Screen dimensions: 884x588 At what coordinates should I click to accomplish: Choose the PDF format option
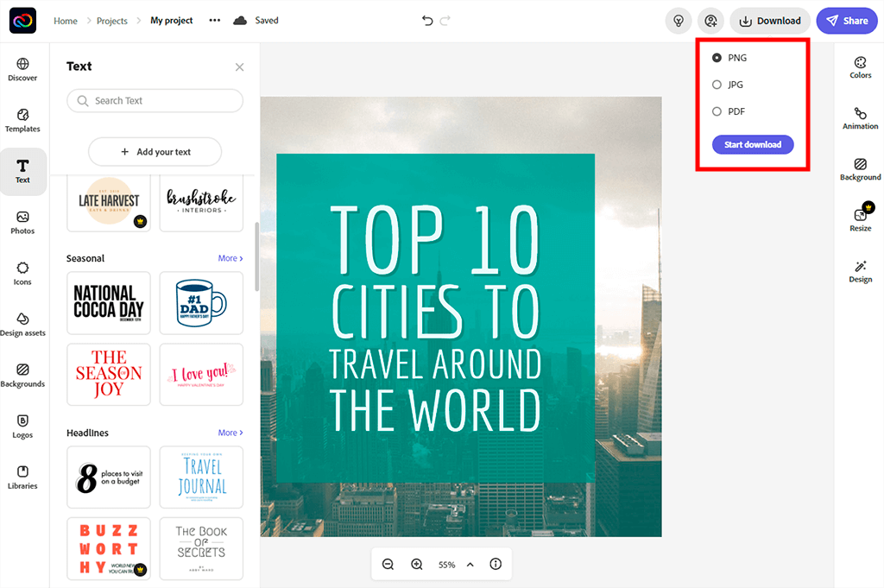tap(717, 111)
